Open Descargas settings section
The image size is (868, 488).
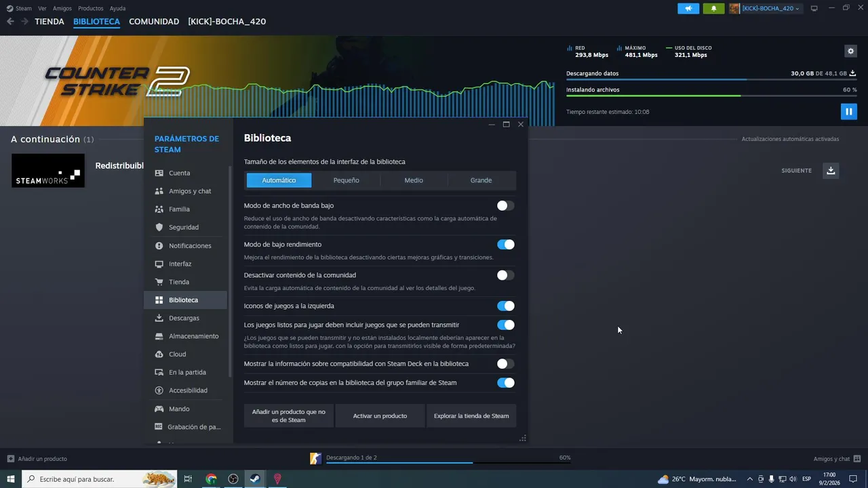(185, 318)
